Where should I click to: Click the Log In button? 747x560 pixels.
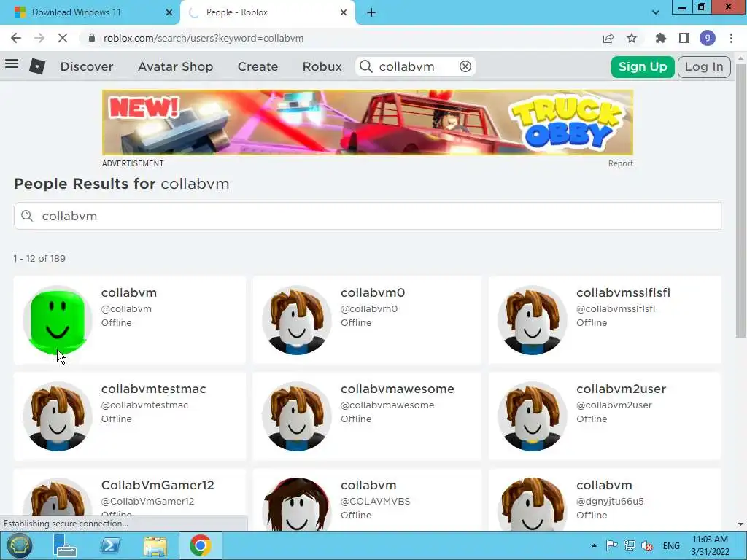pos(704,66)
